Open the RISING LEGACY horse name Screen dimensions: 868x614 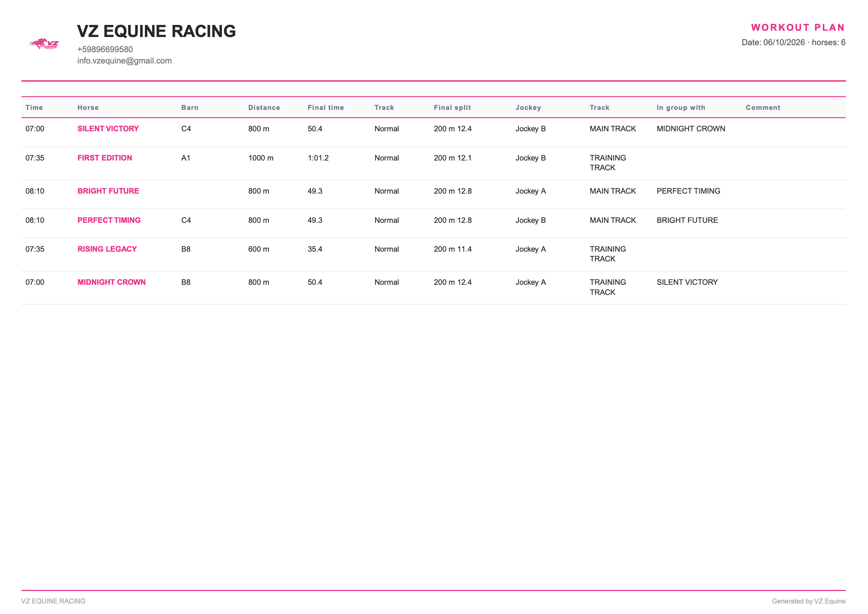[107, 249]
